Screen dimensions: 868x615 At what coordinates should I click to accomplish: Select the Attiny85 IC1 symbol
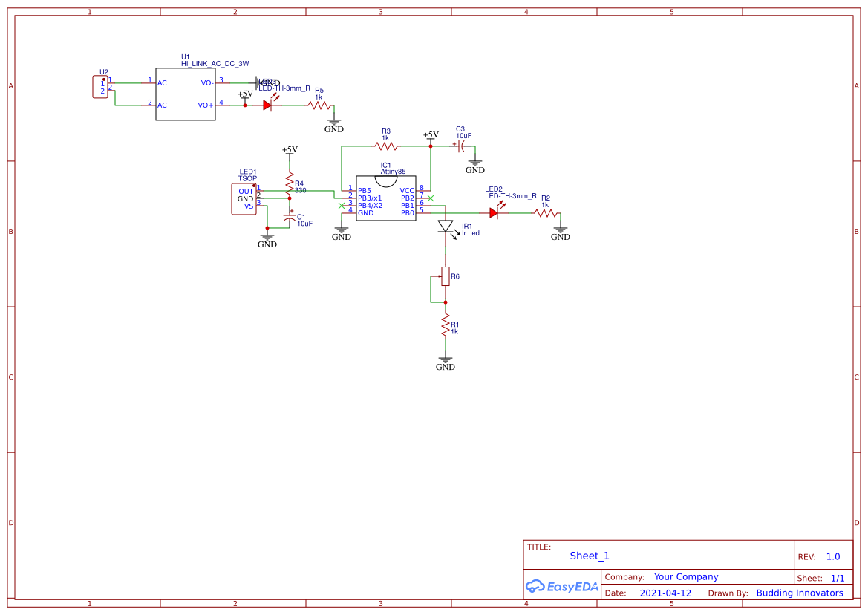point(386,199)
